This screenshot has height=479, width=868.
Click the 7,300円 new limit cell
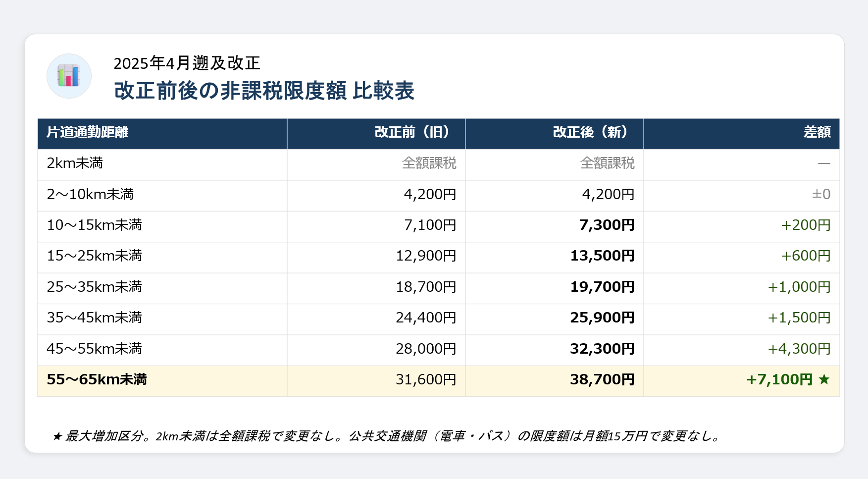[x=607, y=225]
